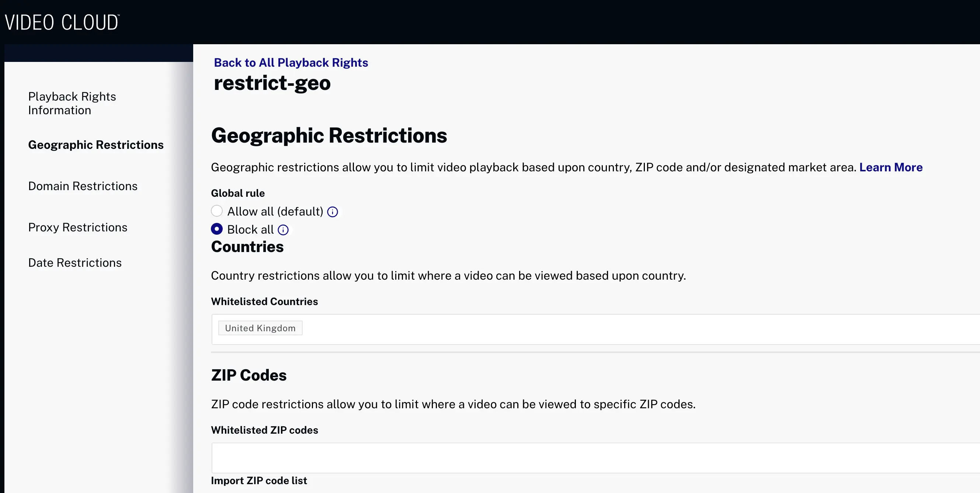This screenshot has width=980, height=493.
Task: Open the Back to All Playback Rights link
Action: click(x=291, y=62)
